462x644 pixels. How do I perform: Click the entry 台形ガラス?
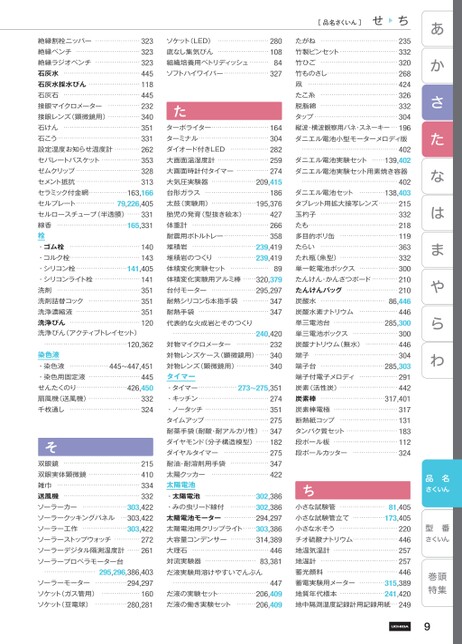point(183,193)
